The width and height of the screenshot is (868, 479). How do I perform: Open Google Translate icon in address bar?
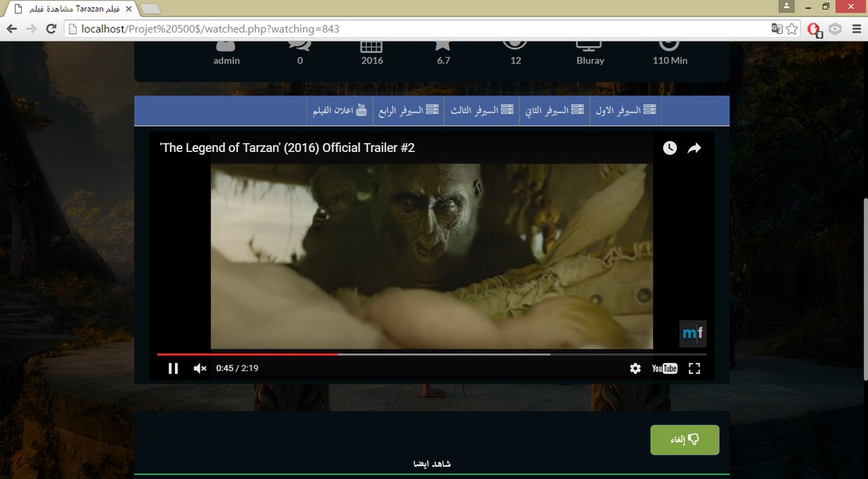(776, 29)
